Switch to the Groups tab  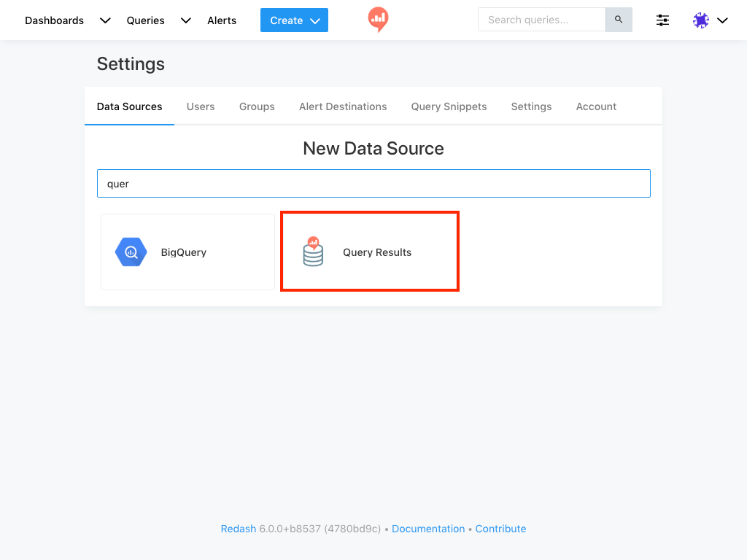pyautogui.click(x=257, y=106)
